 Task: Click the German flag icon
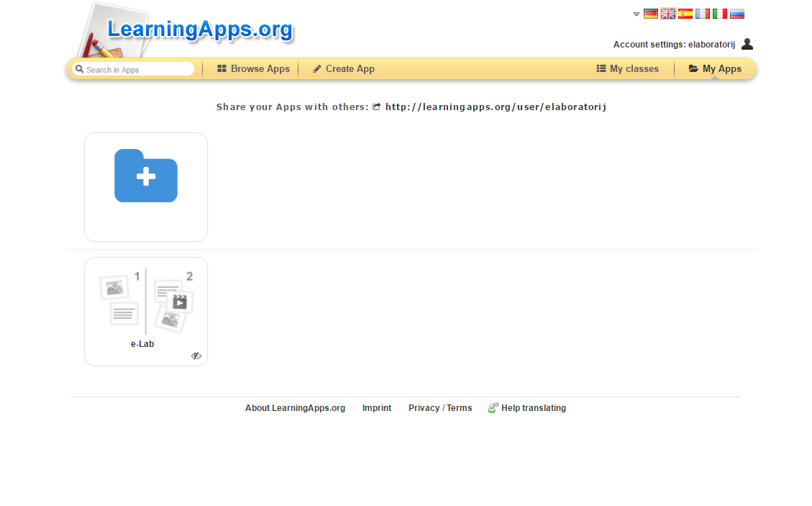650,14
